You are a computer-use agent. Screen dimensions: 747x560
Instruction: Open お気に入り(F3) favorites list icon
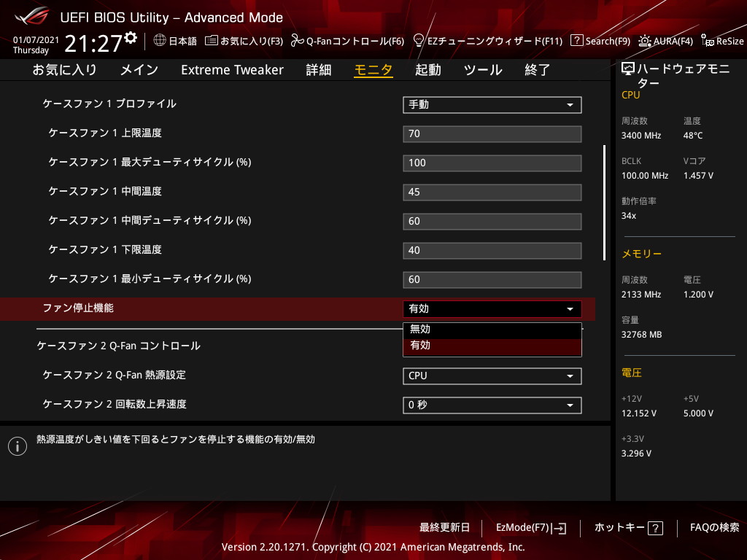click(211, 41)
